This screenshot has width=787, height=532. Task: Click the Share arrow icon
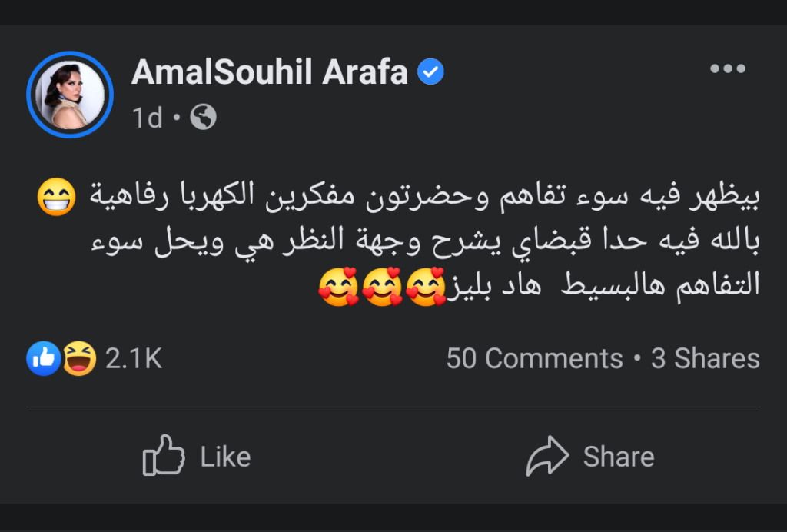point(546,457)
